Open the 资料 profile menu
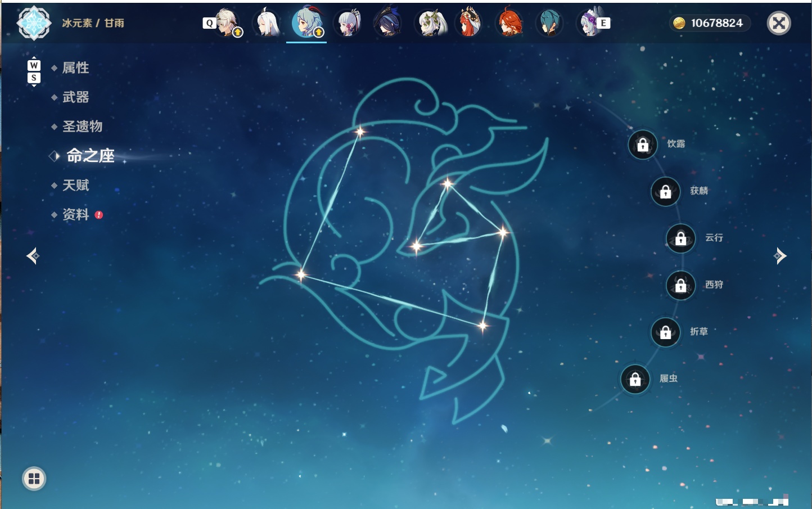 click(x=76, y=214)
